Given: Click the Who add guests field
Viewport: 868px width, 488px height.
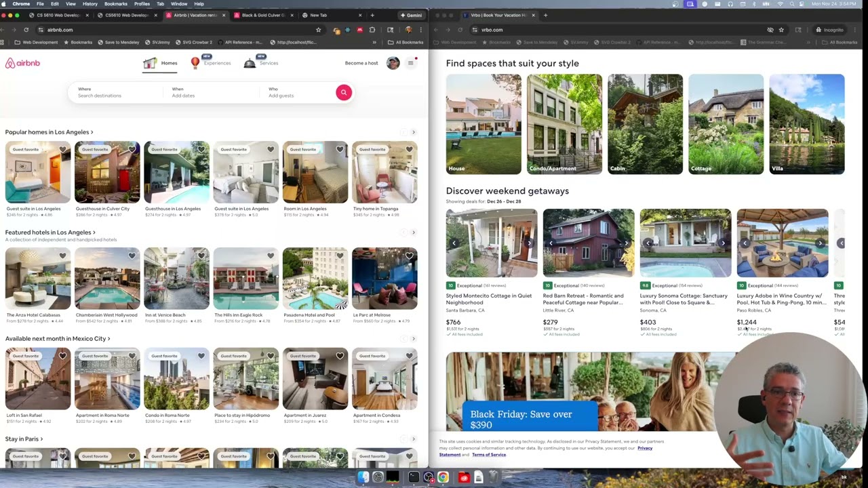Looking at the screenshot, I should tap(298, 92).
